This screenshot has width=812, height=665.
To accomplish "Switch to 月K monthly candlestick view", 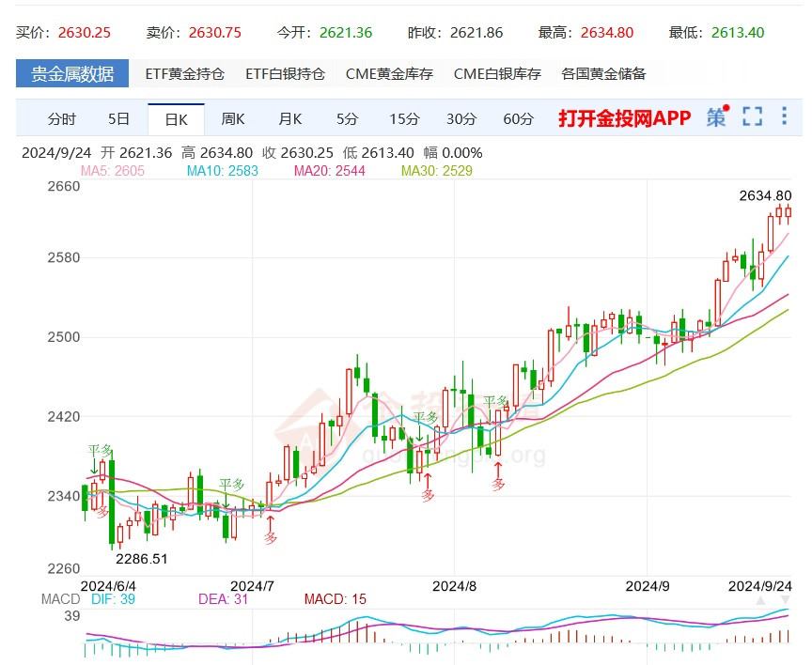I will 290,118.
